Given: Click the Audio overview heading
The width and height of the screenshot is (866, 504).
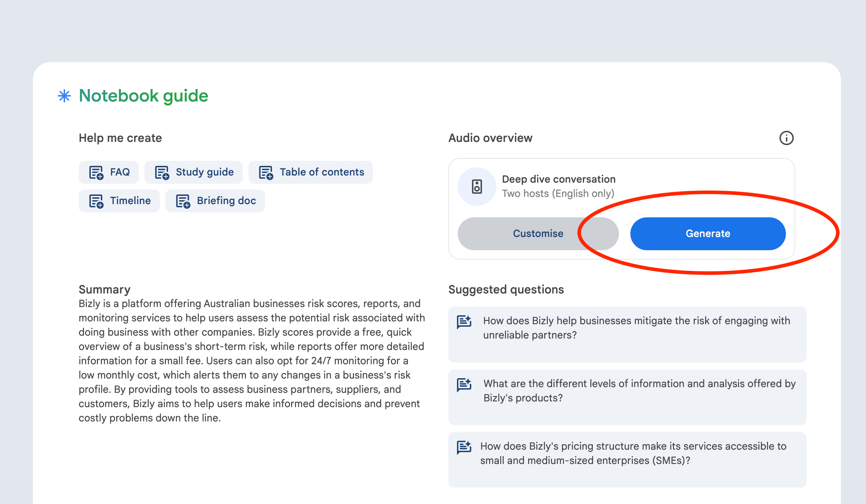Looking at the screenshot, I should 490,138.
